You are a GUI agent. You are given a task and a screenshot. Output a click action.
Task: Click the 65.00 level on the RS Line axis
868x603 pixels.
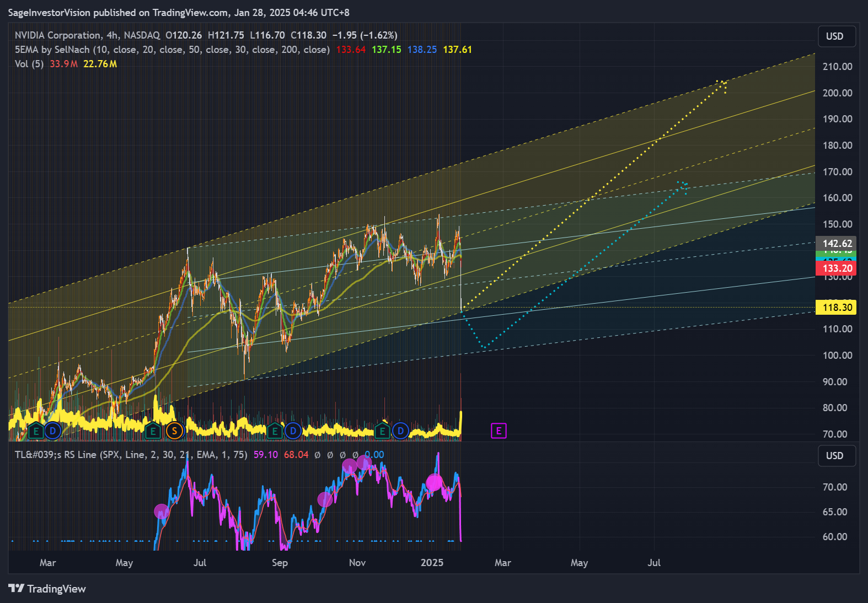(x=835, y=512)
